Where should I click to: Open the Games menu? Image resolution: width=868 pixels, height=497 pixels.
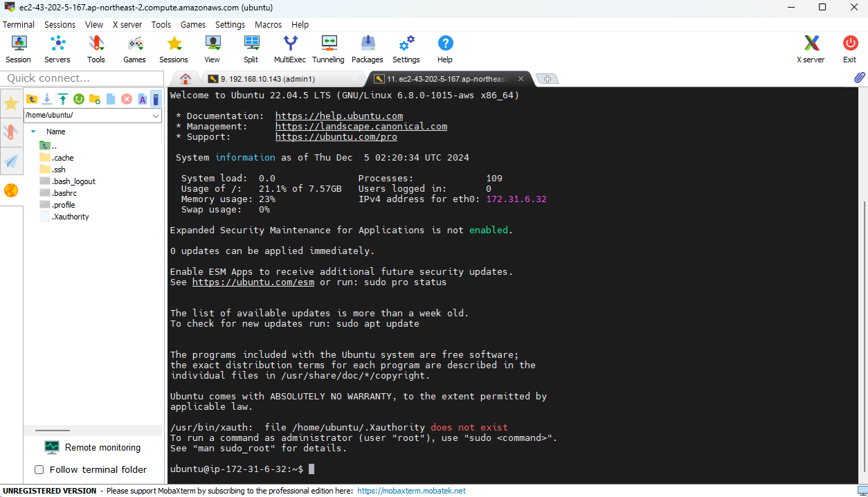coord(193,24)
